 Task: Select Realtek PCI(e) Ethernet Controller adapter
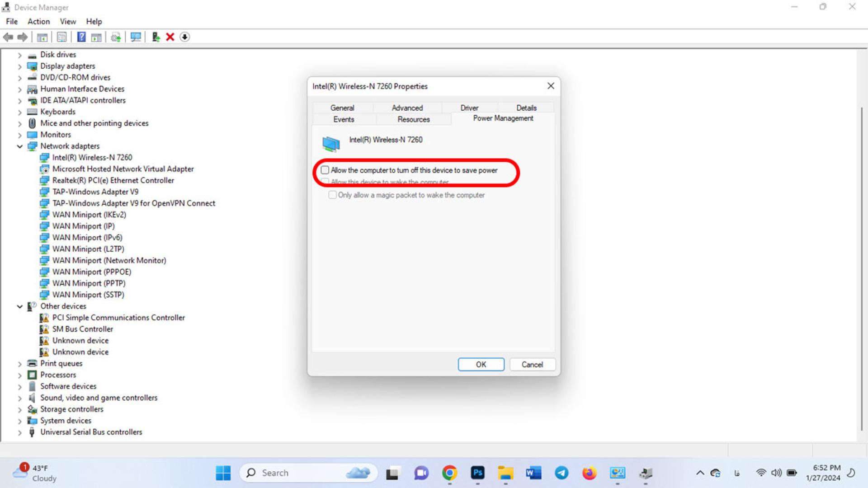[113, 180]
